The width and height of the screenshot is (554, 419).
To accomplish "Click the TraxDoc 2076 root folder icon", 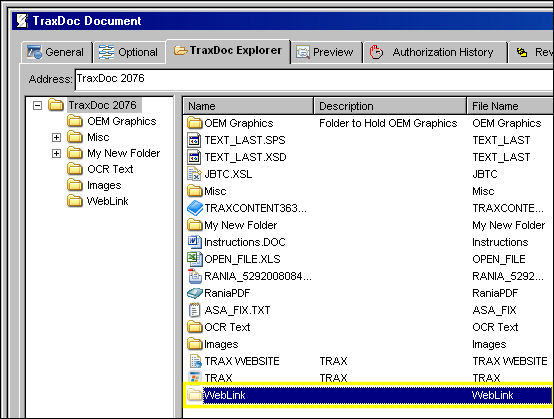I will pos(56,105).
